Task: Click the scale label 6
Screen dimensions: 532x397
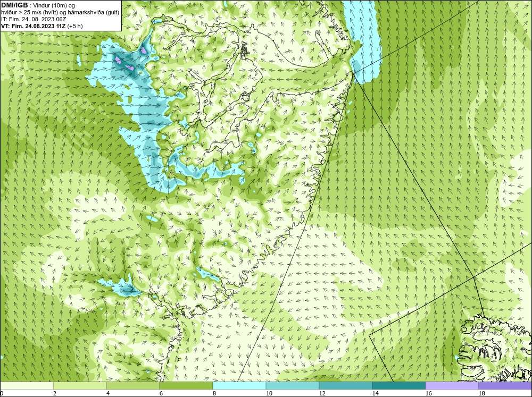Action: [161, 393]
